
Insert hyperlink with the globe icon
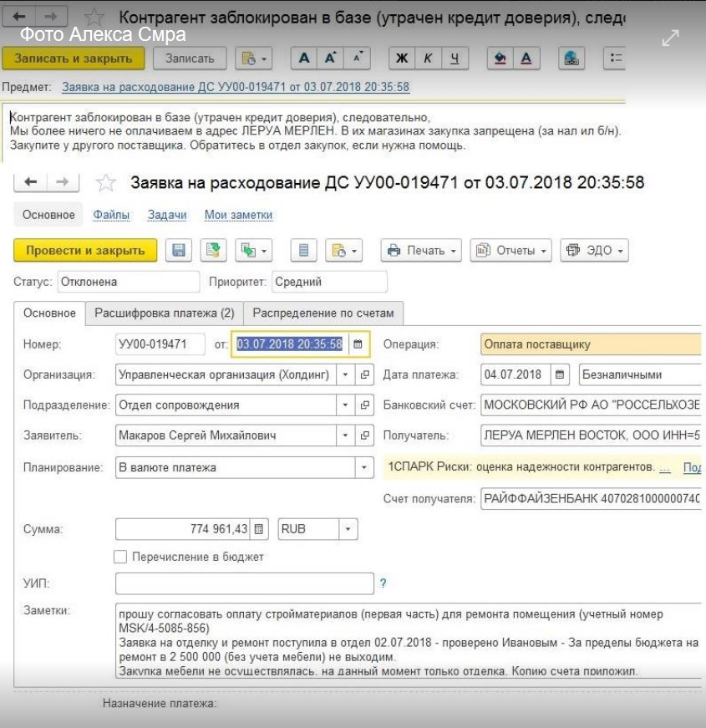pyautogui.click(x=571, y=59)
